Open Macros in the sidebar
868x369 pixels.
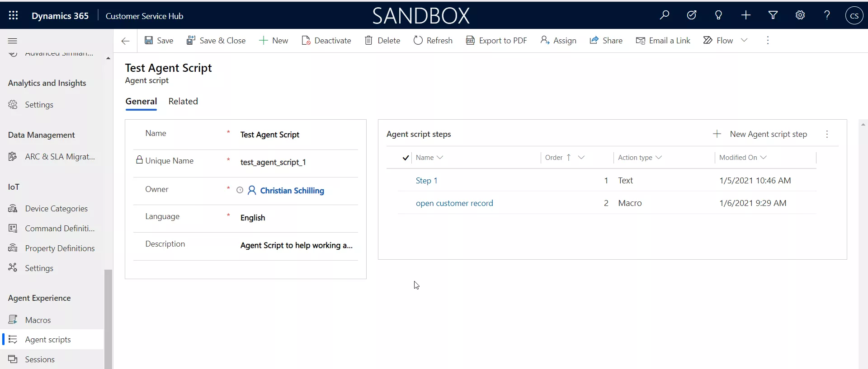tap(38, 320)
